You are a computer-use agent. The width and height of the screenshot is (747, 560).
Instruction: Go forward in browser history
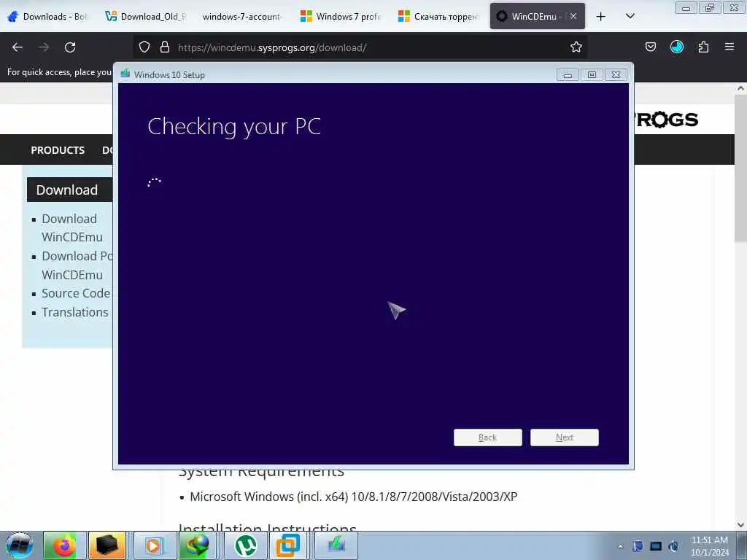point(44,47)
